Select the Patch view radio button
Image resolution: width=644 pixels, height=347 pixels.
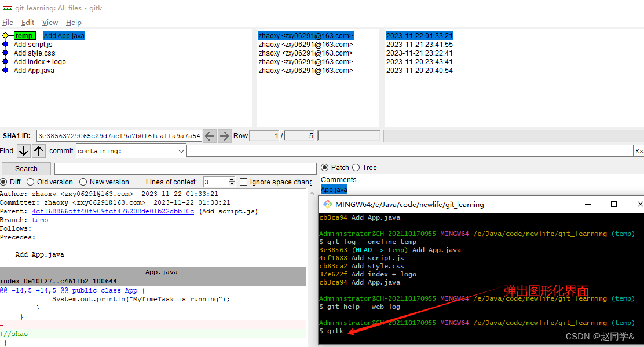pos(324,167)
